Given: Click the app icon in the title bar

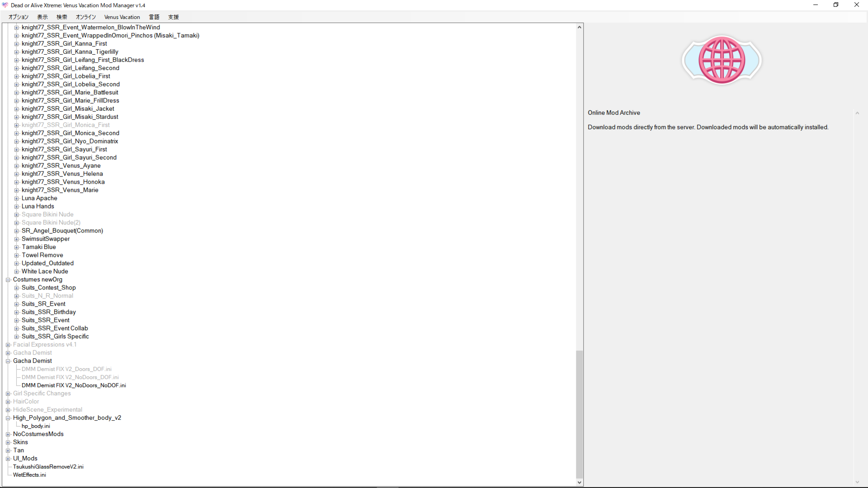Looking at the screenshot, I should 5,5.
